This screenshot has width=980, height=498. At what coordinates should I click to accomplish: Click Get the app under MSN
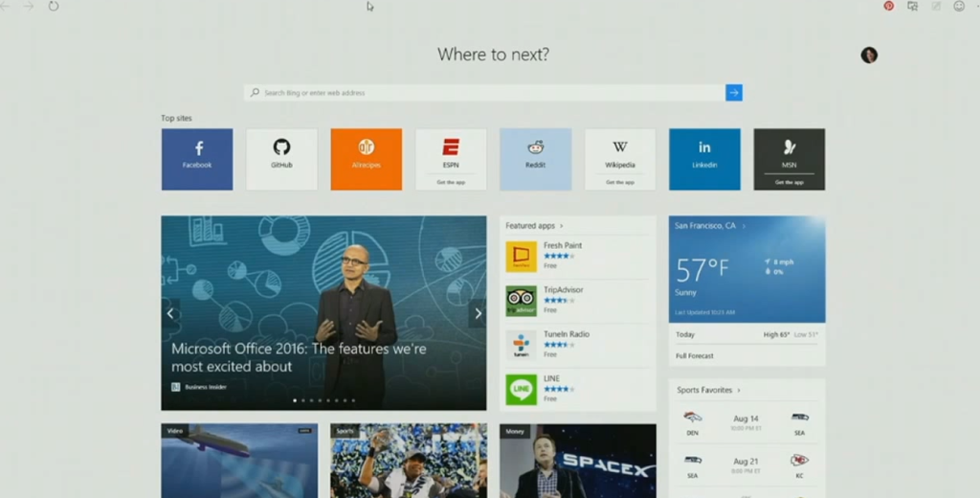tap(790, 182)
